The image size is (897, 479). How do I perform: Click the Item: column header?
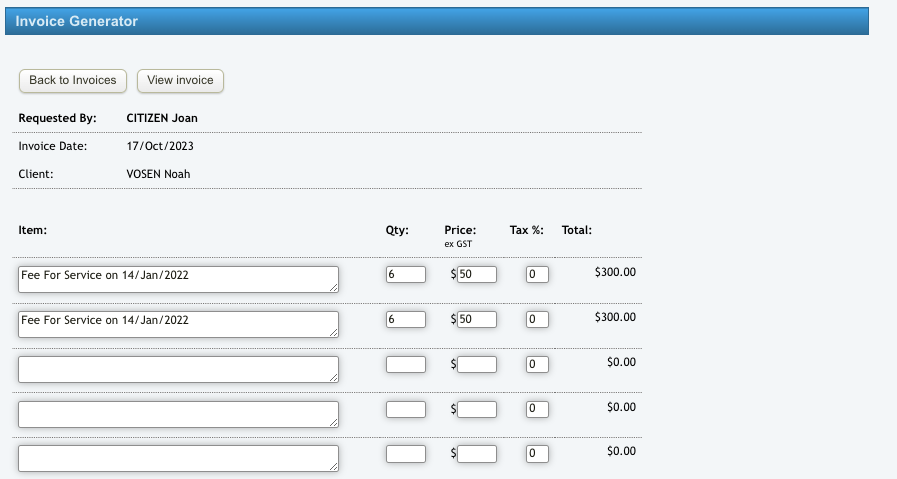point(33,230)
